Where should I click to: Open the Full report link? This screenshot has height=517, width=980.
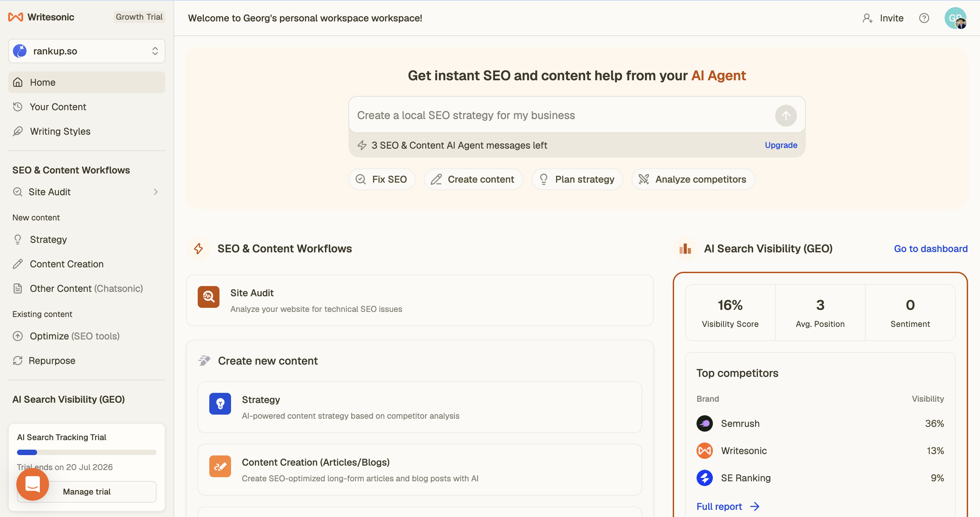pos(728,506)
